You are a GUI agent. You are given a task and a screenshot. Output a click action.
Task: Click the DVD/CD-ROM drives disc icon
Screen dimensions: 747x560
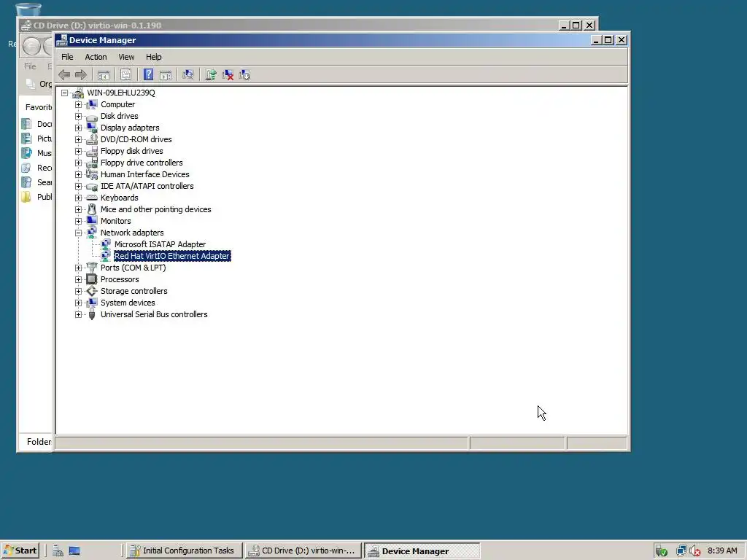[92, 139]
